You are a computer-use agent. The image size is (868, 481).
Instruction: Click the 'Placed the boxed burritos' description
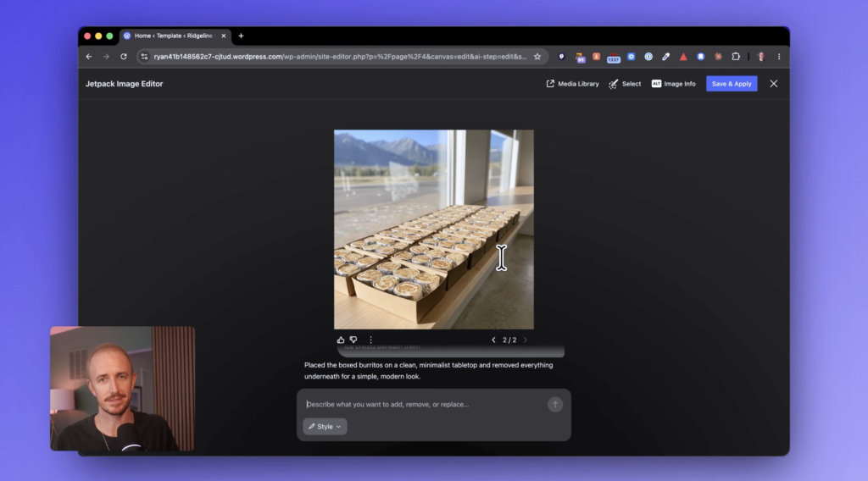click(x=428, y=370)
